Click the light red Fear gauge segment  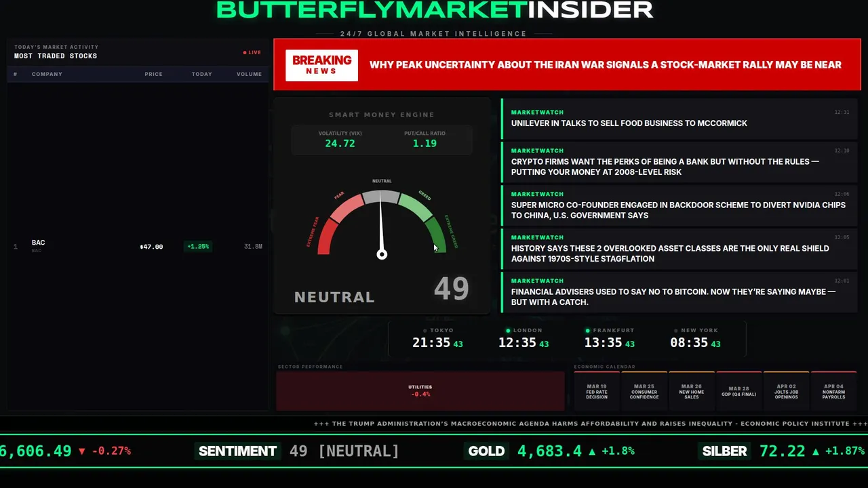(x=347, y=207)
